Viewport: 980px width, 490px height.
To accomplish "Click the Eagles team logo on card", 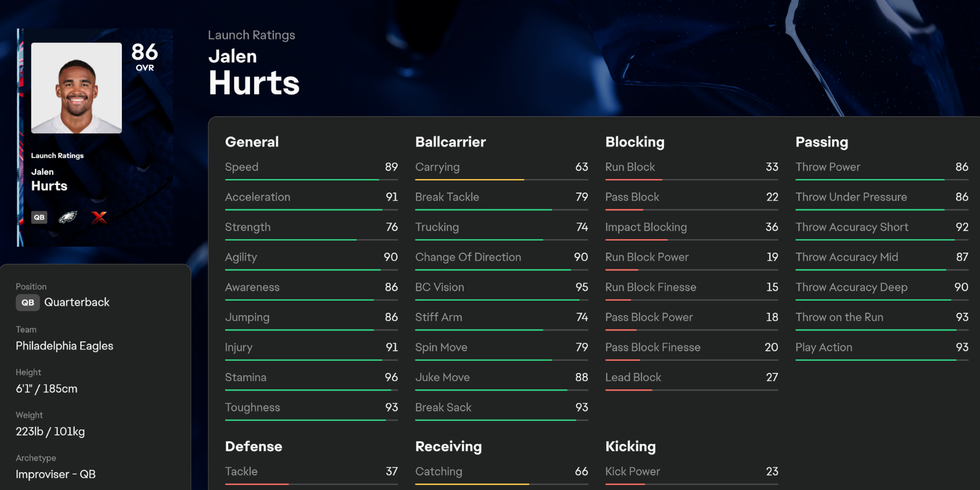I will 67,217.
